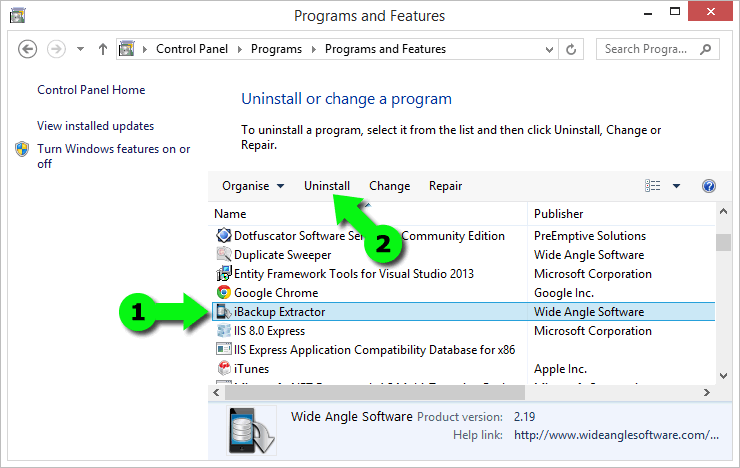Open Turn Windows features on or off
The height and width of the screenshot is (468, 740).
[113, 156]
